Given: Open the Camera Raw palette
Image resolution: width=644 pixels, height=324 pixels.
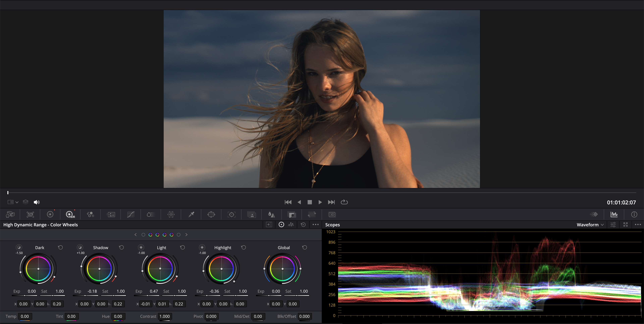Looking at the screenshot, I should pyautogui.click(x=10, y=214).
